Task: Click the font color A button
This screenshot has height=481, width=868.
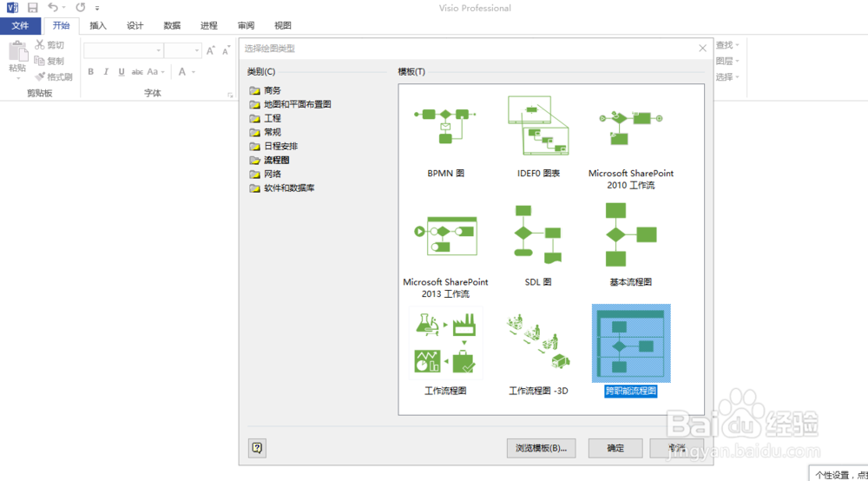Action: 181,71
